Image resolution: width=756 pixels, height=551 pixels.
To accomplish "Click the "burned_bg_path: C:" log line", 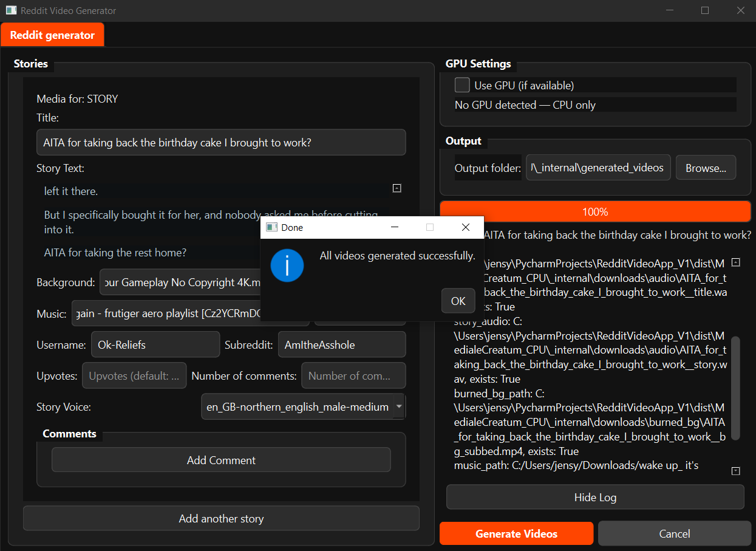I will [500, 393].
